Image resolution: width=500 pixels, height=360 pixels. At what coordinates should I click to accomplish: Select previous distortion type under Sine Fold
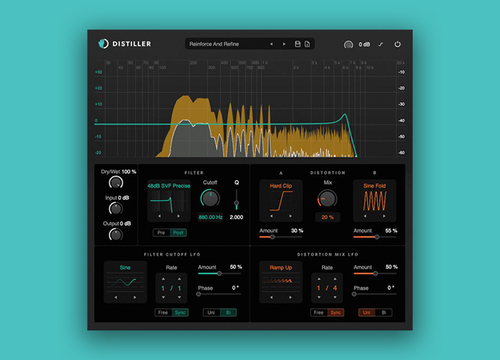click(365, 216)
